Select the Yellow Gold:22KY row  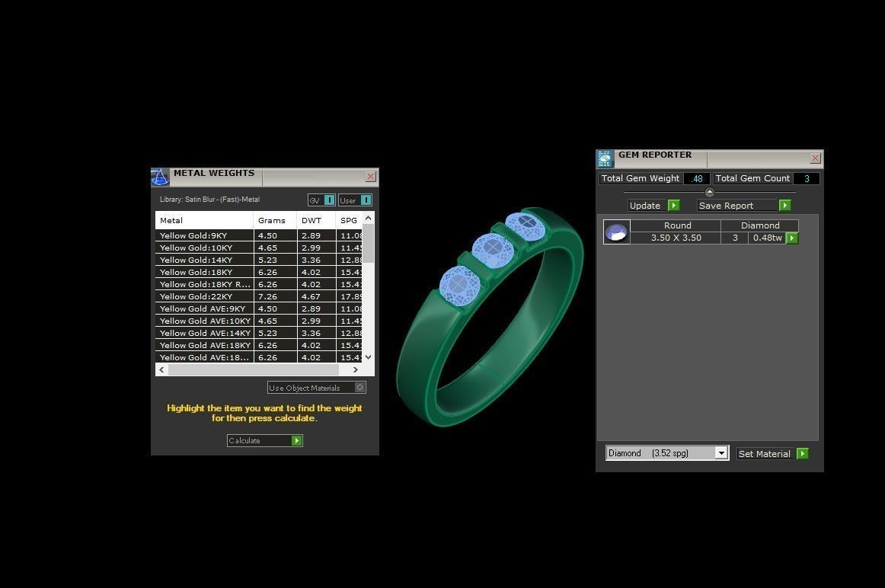259,297
